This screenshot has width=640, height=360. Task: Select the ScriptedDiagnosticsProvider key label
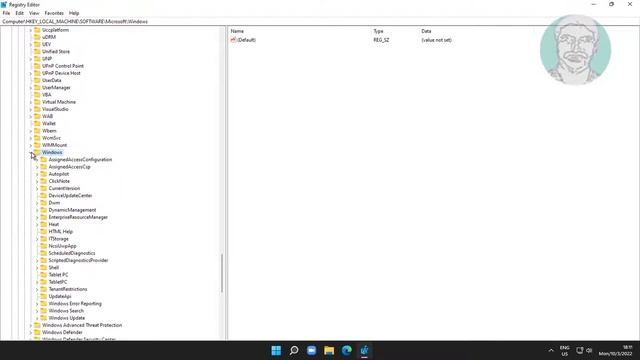coord(78,260)
